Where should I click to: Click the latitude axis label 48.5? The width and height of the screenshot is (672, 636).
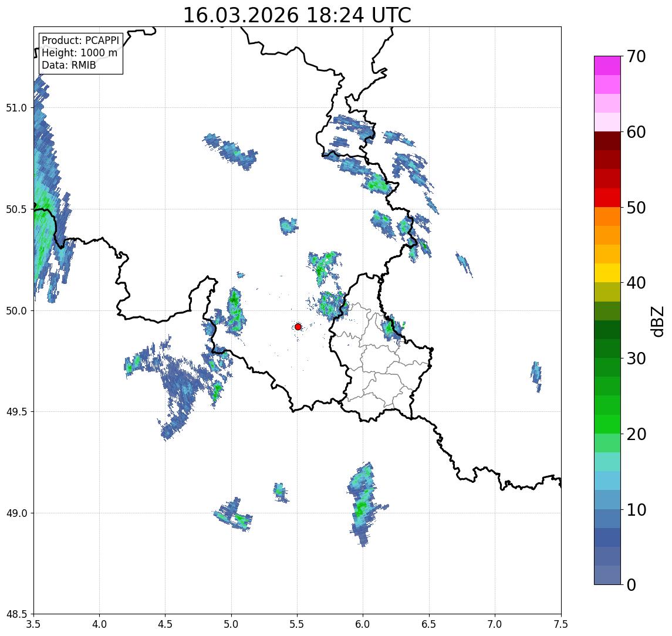point(16,614)
